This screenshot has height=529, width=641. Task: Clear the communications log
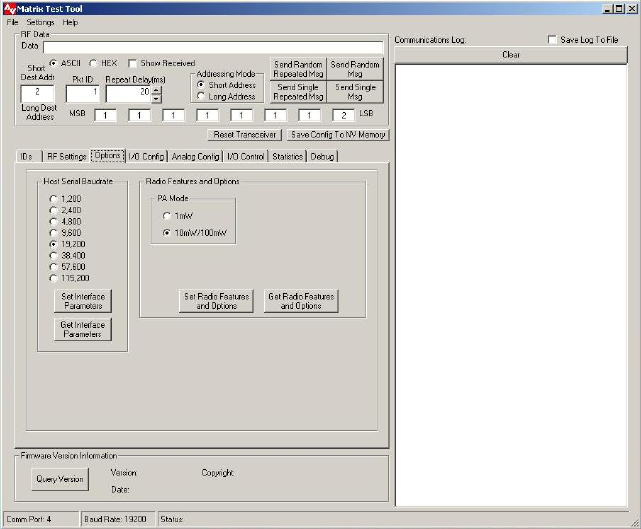pyautogui.click(x=511, y=54)
